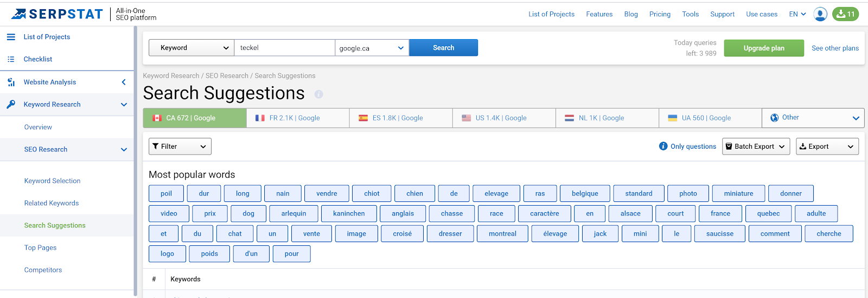Open Support in top navigation
This screenshot has width=868, height=298.
click(722, 14)
